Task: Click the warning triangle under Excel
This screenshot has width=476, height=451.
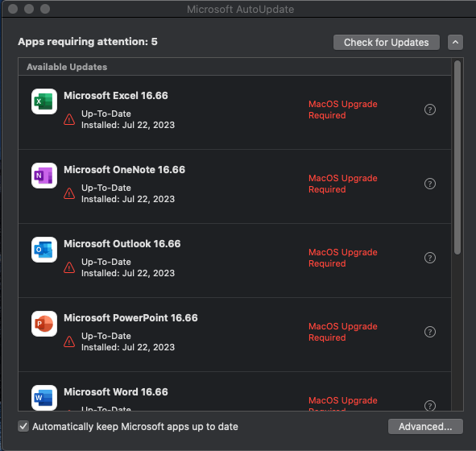Action: (x=69, y=119)
